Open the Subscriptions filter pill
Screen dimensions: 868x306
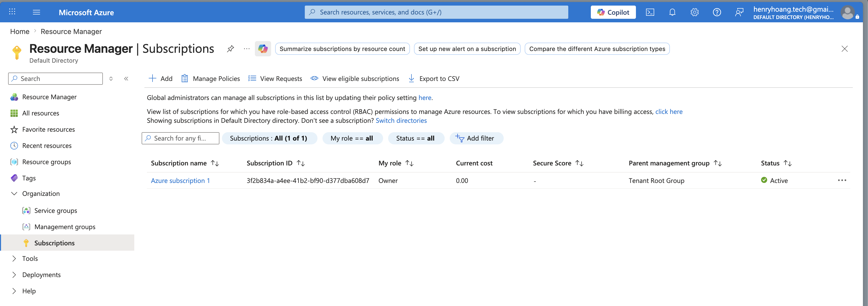[x=269, y=138]
